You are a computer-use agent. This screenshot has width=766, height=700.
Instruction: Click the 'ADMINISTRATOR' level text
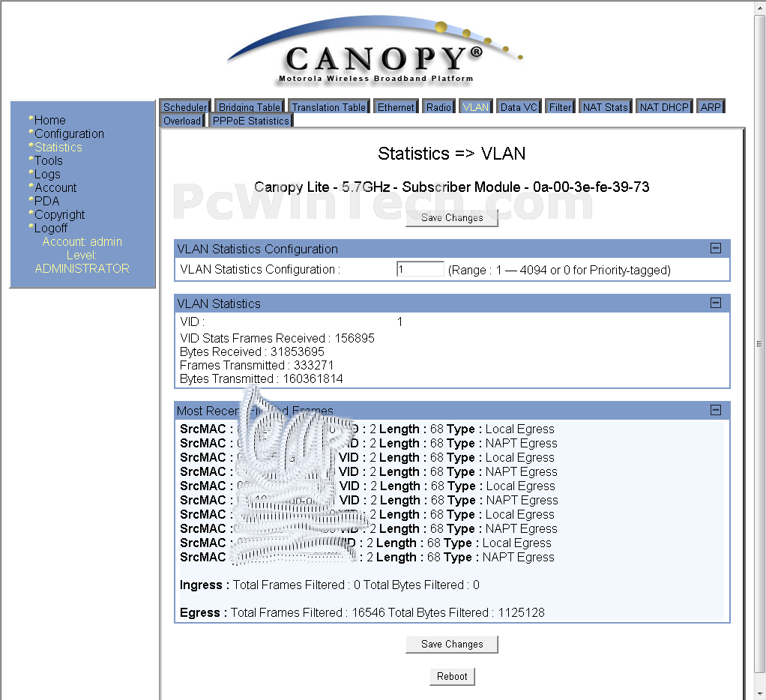[x=82, y=268]
